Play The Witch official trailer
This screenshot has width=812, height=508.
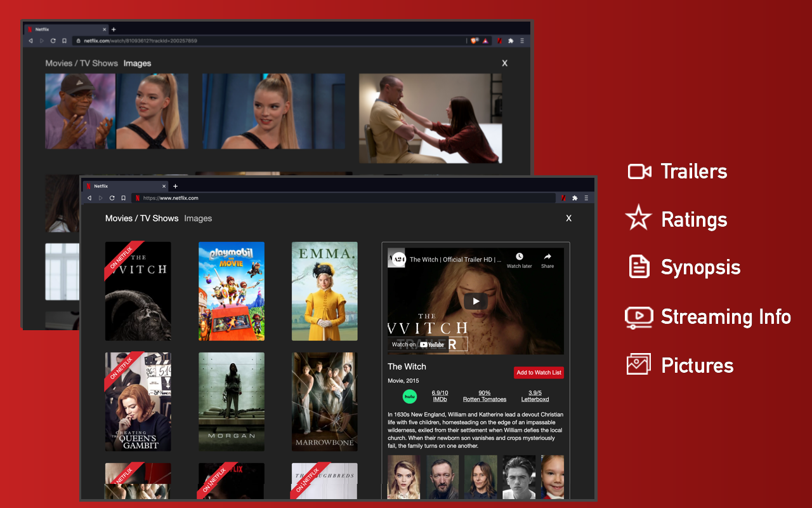tap(476, 300)
